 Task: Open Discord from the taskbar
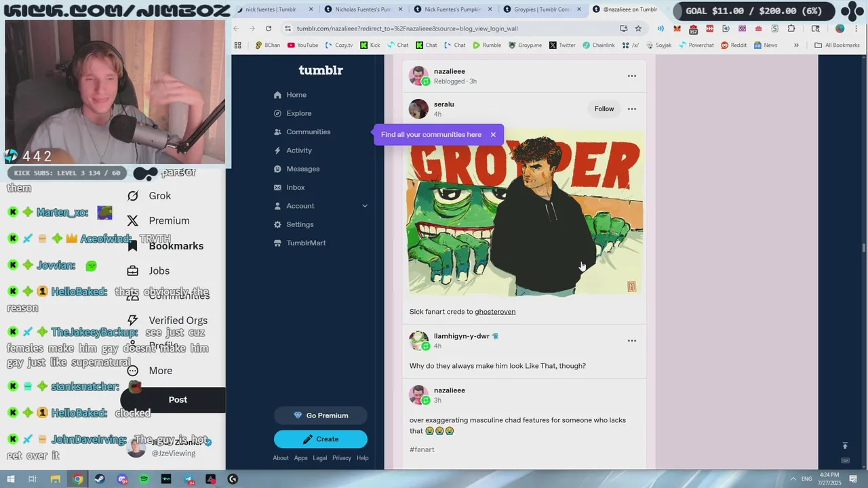click(122, 479)
